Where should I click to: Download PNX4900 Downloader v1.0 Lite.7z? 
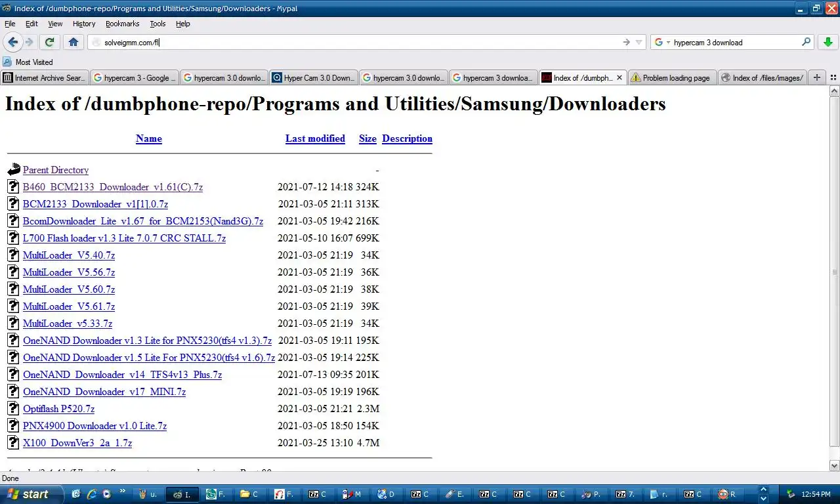[94, 426]
